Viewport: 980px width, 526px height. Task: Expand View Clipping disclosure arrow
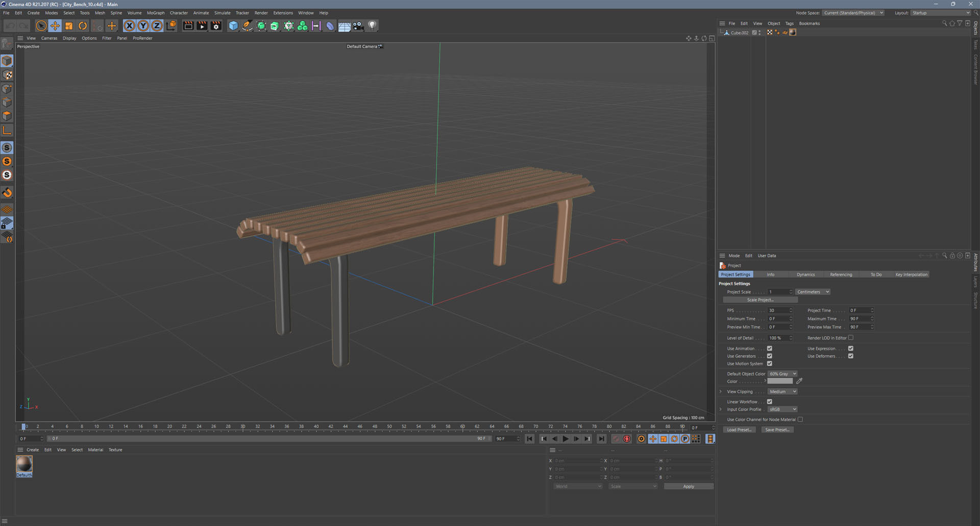[x=721, y=392]
